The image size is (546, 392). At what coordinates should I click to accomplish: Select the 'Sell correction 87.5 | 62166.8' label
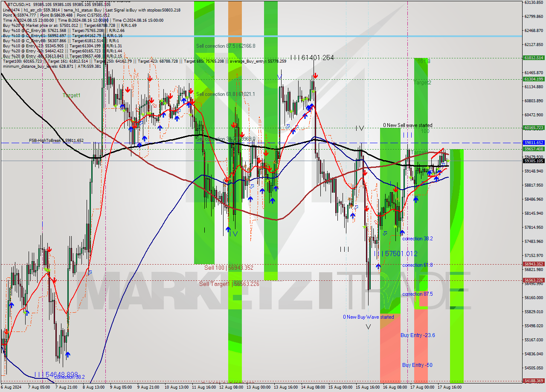226,46
